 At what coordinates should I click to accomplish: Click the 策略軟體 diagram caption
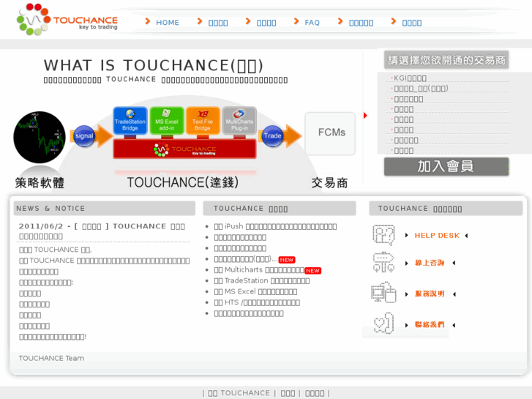point(40,183)
